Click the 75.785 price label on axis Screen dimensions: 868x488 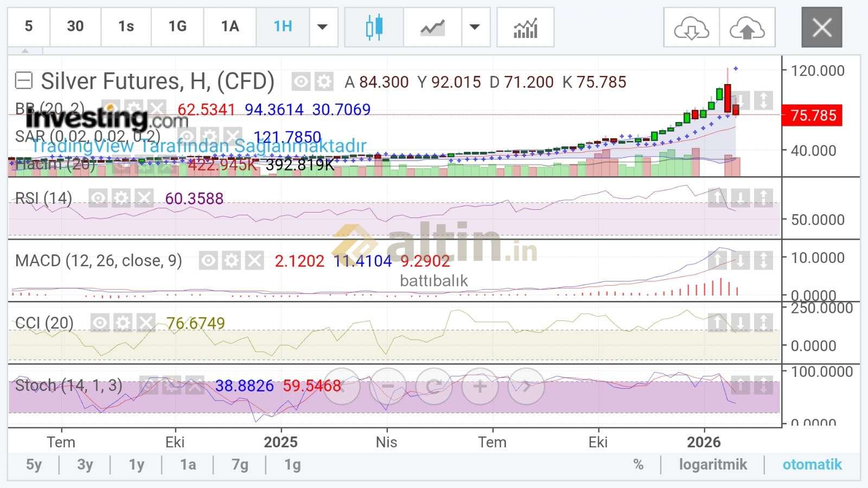(812, 115)
